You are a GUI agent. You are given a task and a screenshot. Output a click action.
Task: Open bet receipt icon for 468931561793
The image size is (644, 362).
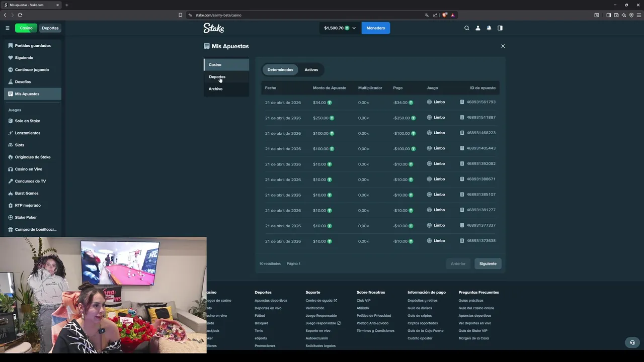coord(462,102)
